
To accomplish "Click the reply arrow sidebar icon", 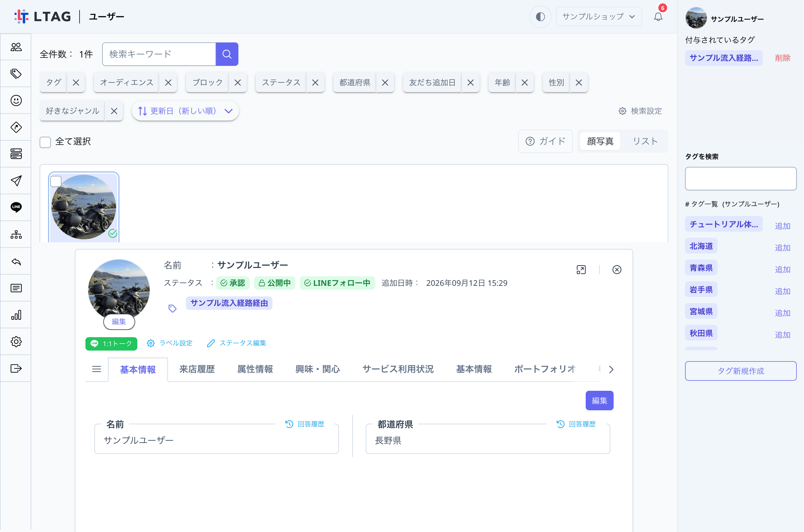I will tap(16, 261).
